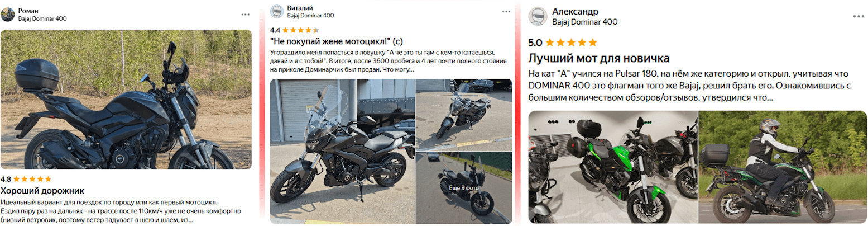Open the "Хороший дорожник" review title
Viewport: 868px width, 226px height.
click(x=42, y=191)
